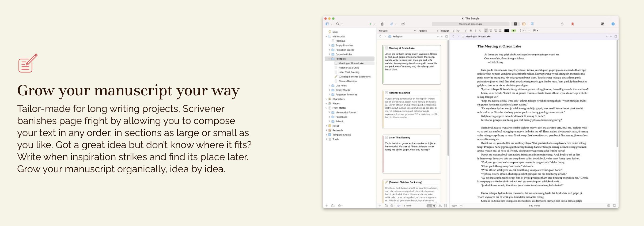The width and height of the screenshot is (644, 226).
Task: Open the Palatino font dropdown
Action: (x=428, y=31)
